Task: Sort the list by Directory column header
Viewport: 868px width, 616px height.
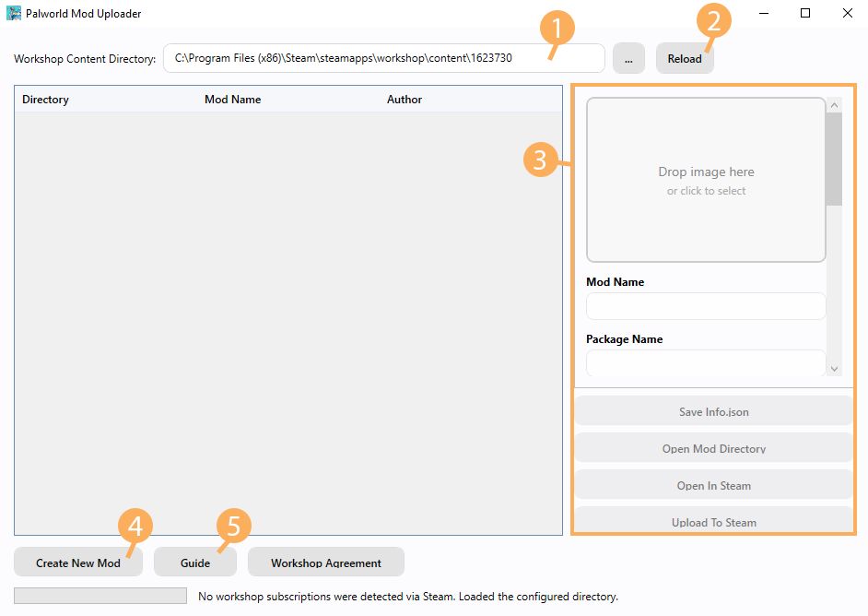Action: 46,100
